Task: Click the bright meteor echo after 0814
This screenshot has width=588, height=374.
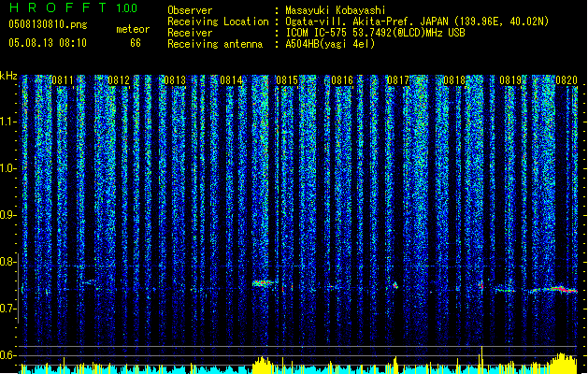Action: [263, 283]
